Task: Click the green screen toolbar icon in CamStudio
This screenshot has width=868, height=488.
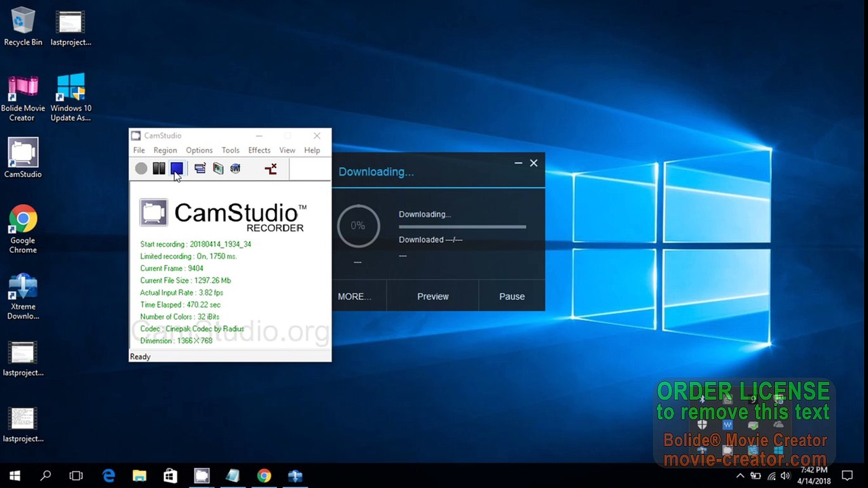Action: 218,169
